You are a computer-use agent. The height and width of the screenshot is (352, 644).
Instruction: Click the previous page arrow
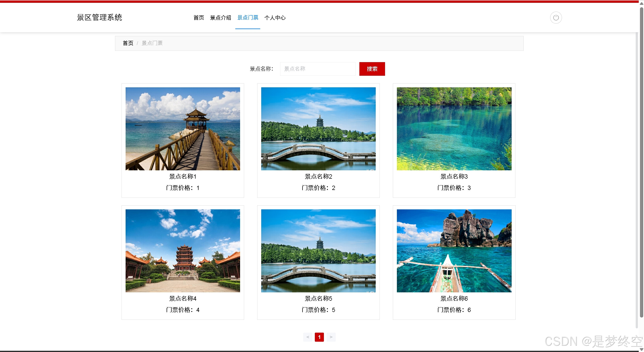(x=308, y=337)
